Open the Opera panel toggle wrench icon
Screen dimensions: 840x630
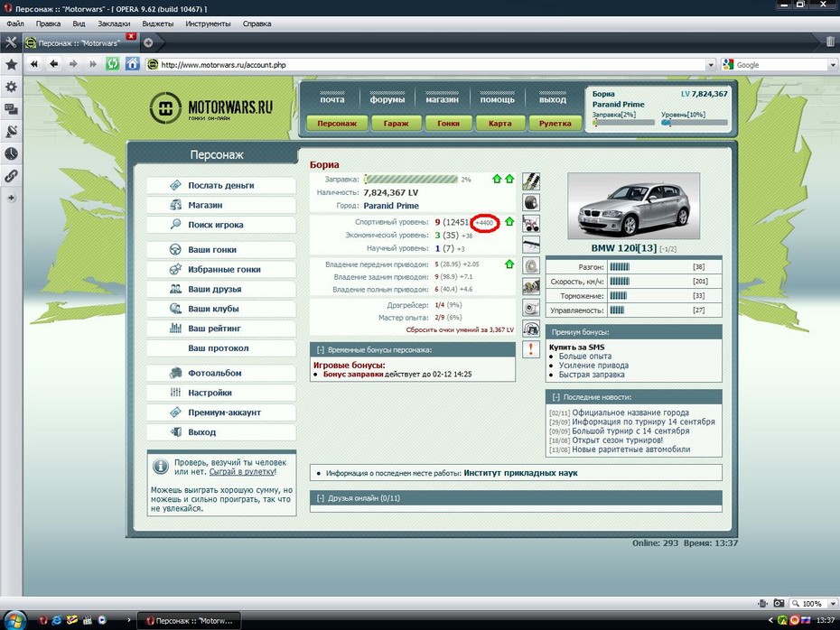[x=11, y=42]
